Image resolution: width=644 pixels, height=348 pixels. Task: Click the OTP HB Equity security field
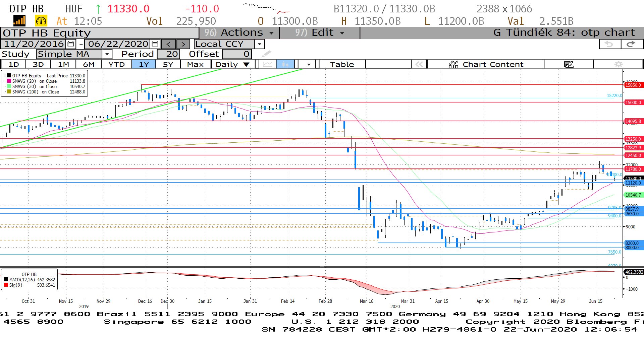(100, 33)
